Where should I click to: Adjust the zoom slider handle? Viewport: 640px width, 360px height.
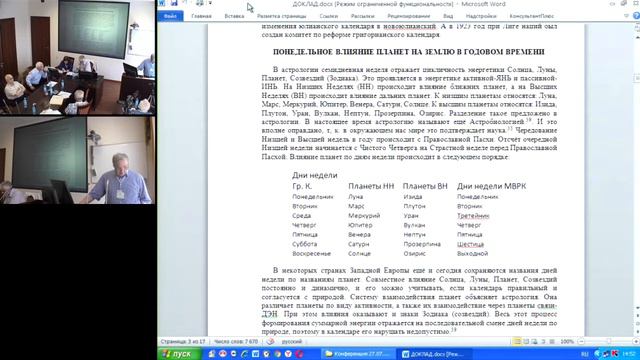609,341
